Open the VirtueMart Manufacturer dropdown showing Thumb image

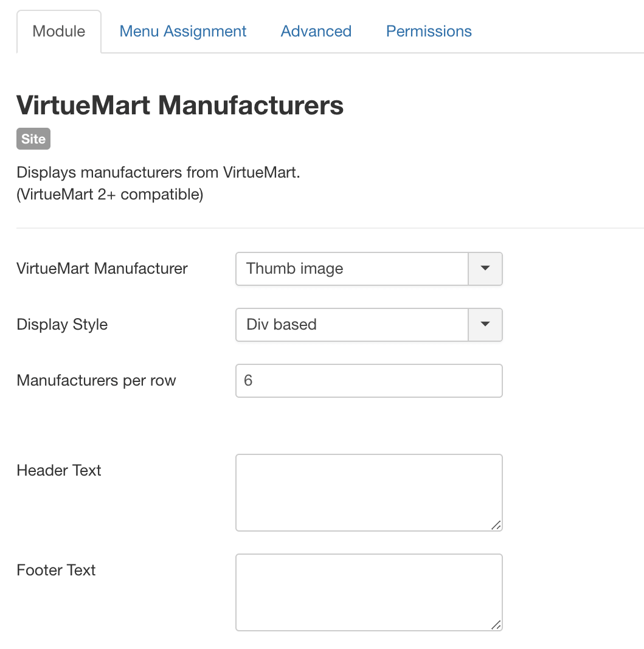pos(369,269)
